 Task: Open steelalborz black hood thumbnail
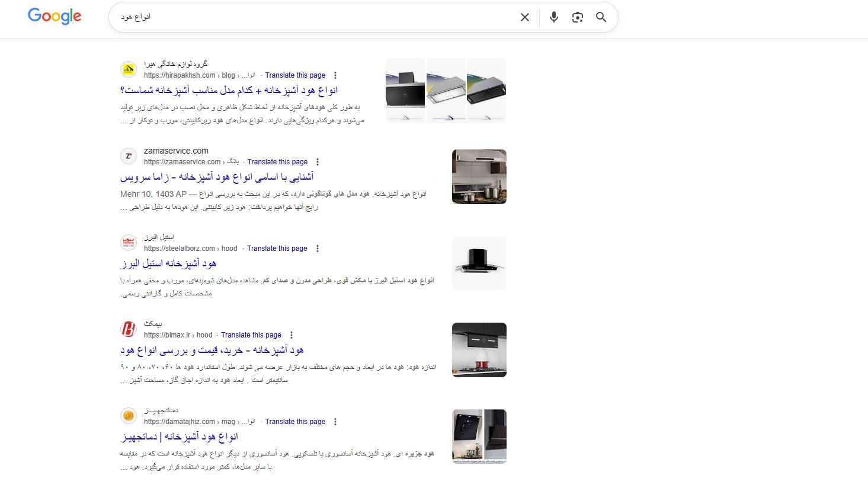coord(479,263)
